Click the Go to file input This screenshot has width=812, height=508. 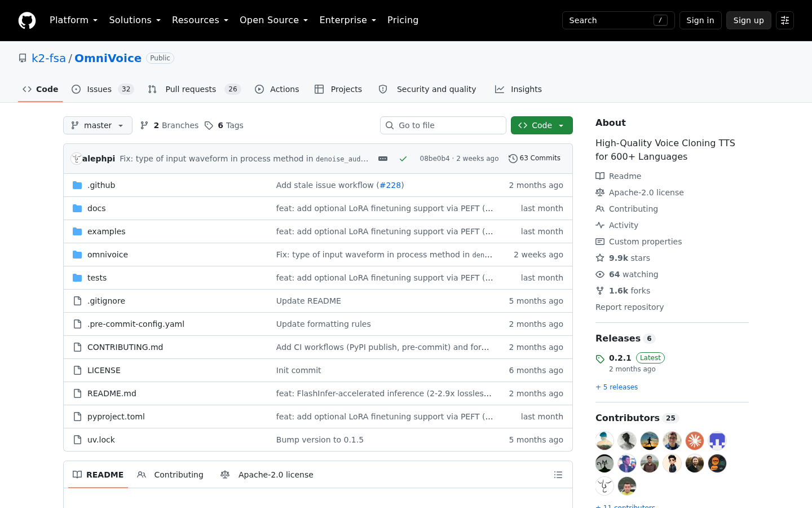[x=443, y=125]
